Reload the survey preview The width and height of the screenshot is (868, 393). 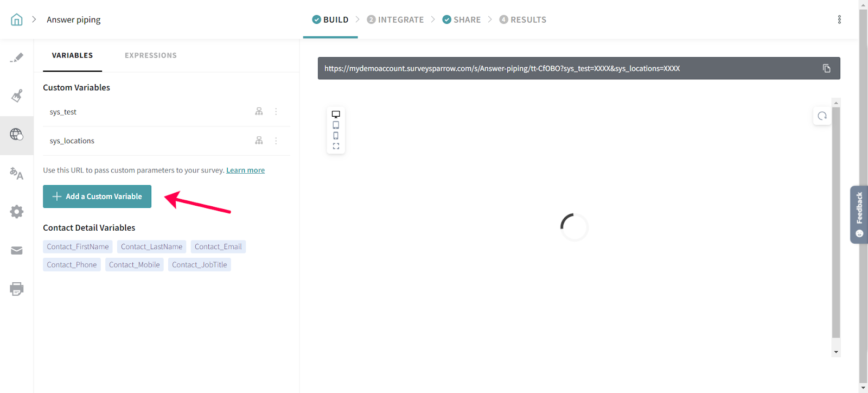(x=822, y=116)
